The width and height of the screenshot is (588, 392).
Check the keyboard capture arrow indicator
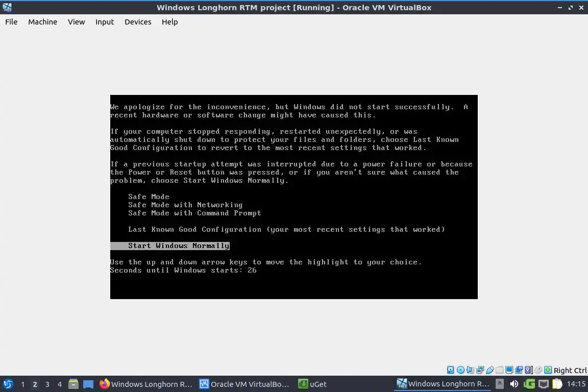[548, 370]
